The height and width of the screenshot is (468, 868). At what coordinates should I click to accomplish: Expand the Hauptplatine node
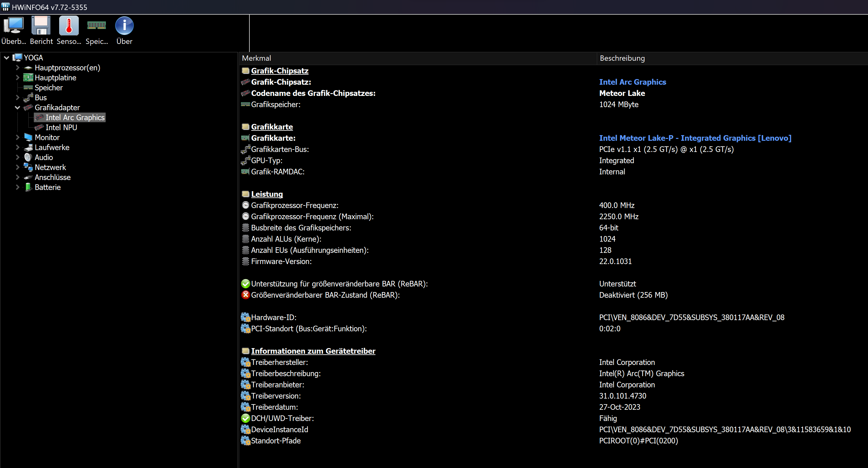click(17, 78)
